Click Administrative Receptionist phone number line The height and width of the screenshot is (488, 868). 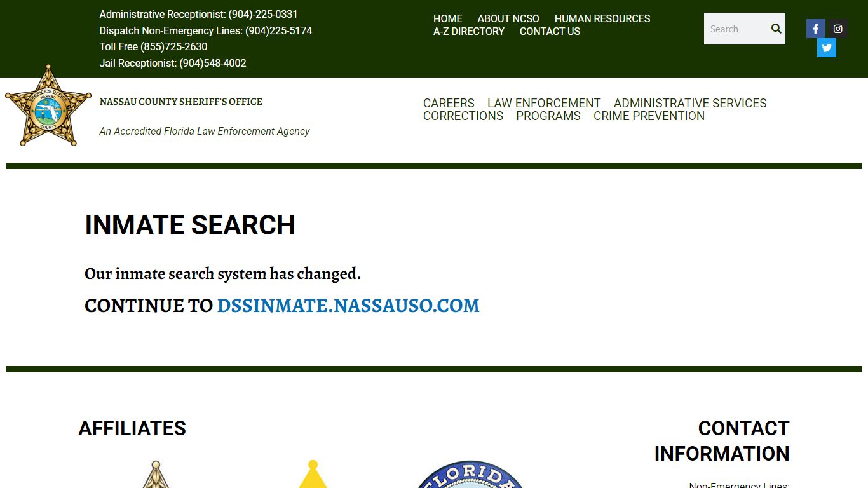198,14
